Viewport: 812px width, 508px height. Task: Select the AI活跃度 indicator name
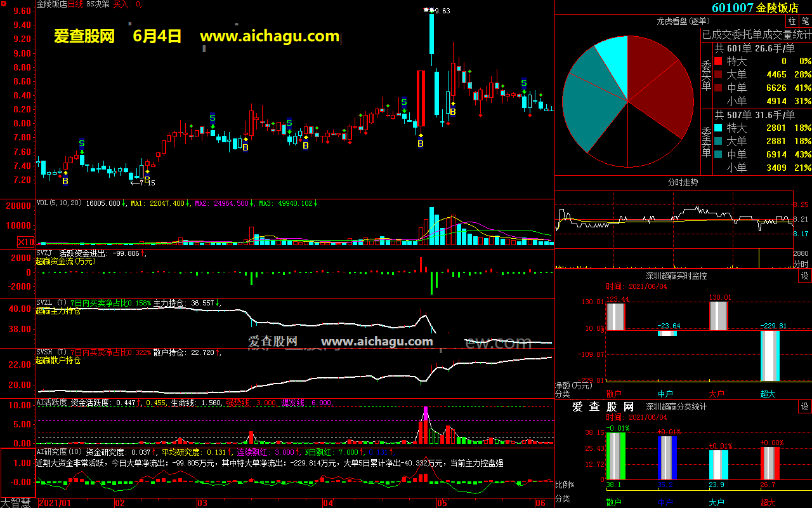click(51, 403)
